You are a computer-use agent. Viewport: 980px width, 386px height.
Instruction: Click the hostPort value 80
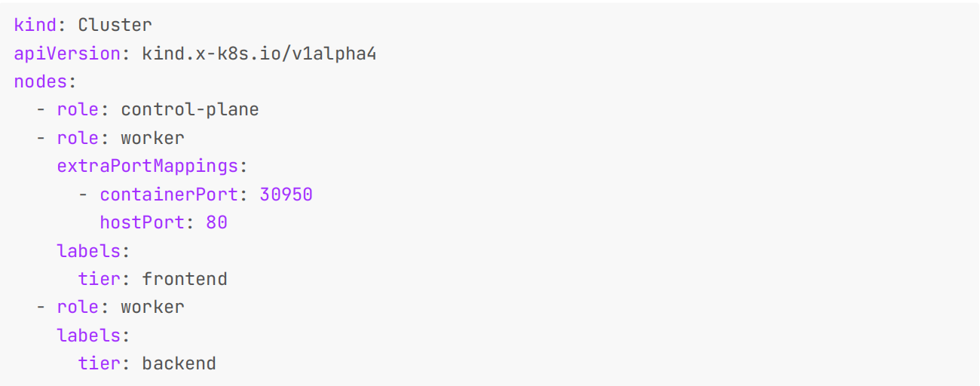[216, 223]
